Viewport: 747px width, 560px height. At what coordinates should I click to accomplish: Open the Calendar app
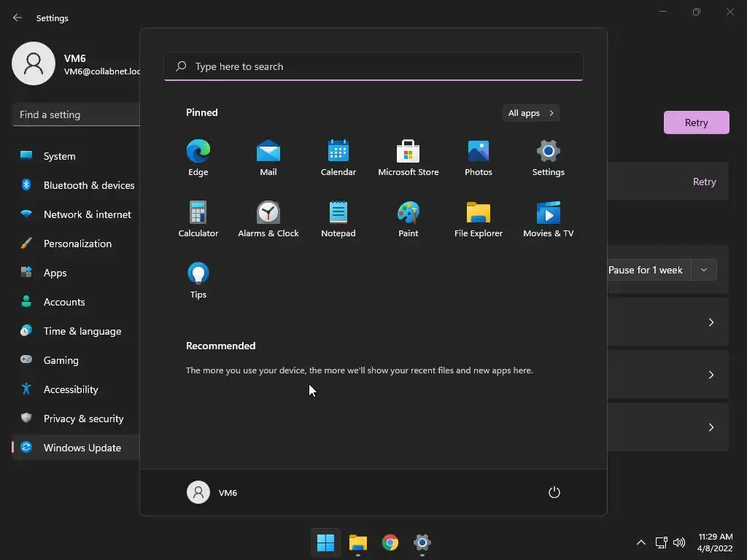338,158
